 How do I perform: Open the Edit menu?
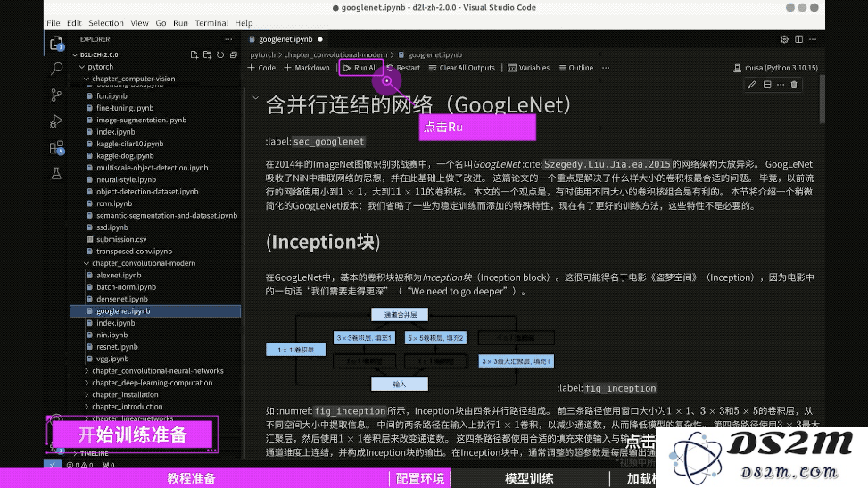(74, 22)
